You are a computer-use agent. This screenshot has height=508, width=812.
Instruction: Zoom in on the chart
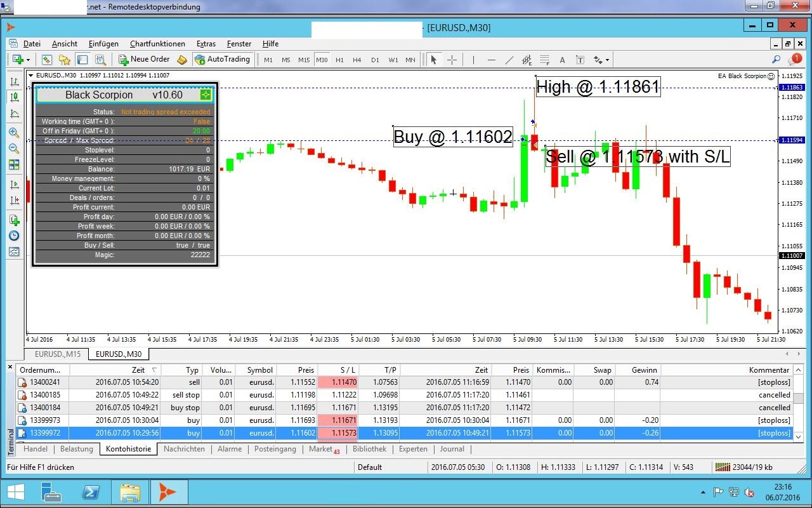14,133
